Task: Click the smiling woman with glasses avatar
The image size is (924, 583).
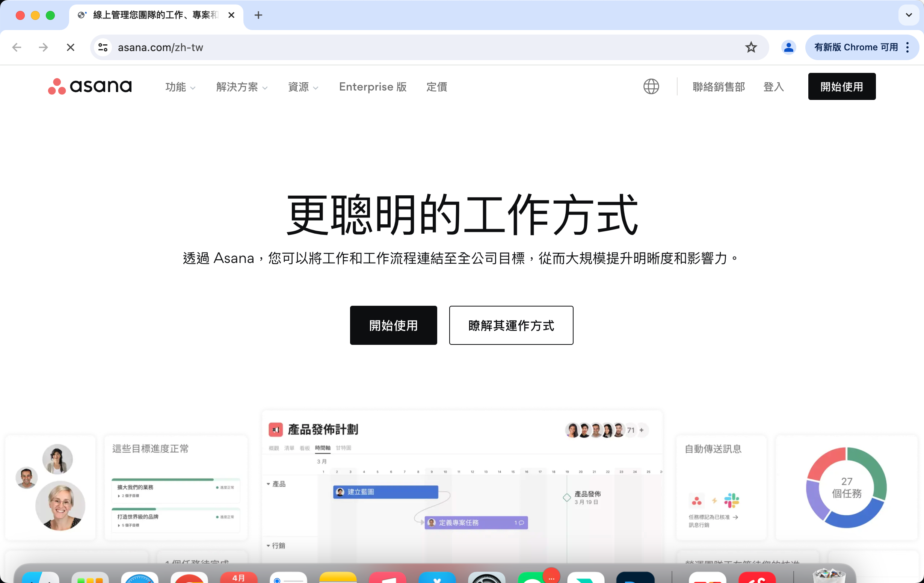Action: (60, 506)
